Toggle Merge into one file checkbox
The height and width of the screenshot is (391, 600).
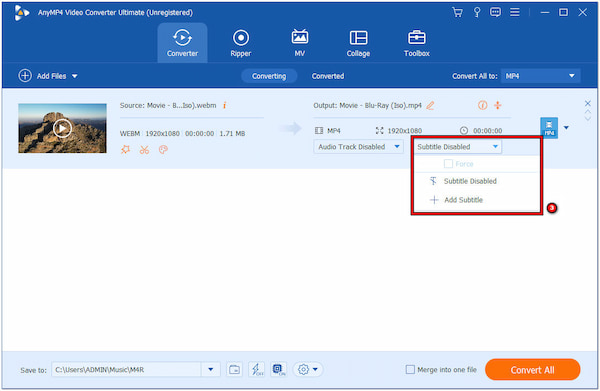pyautogui.click(x=410, y=370)
